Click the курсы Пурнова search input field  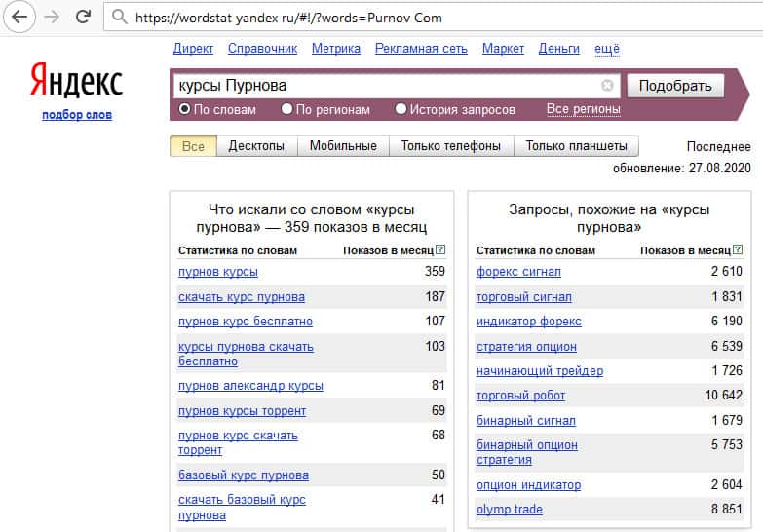point(385,86)
